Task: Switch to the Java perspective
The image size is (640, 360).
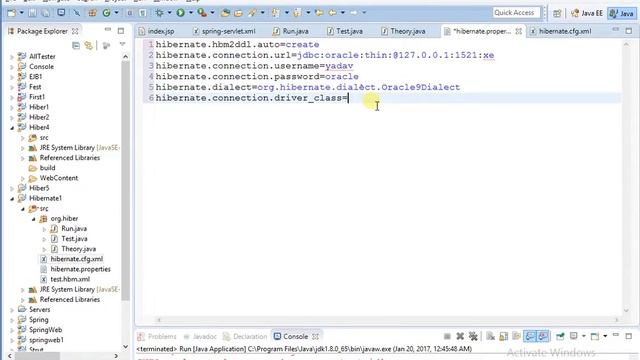Action: click(x=621, y=13)
